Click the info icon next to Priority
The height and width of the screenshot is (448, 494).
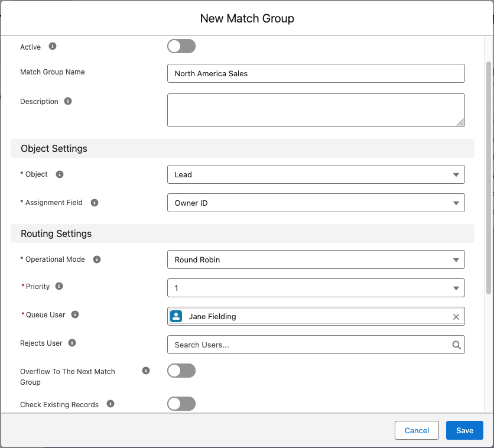(59, 286)
